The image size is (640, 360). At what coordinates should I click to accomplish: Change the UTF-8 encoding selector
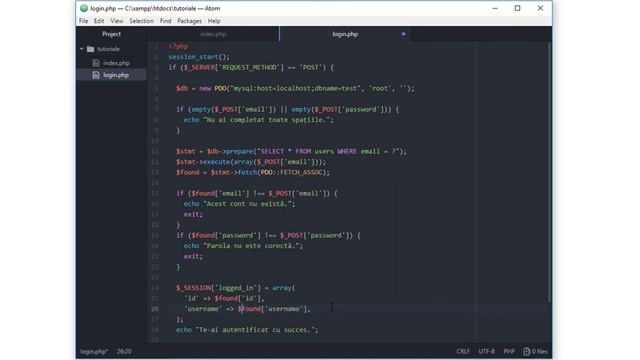point(487,351)
